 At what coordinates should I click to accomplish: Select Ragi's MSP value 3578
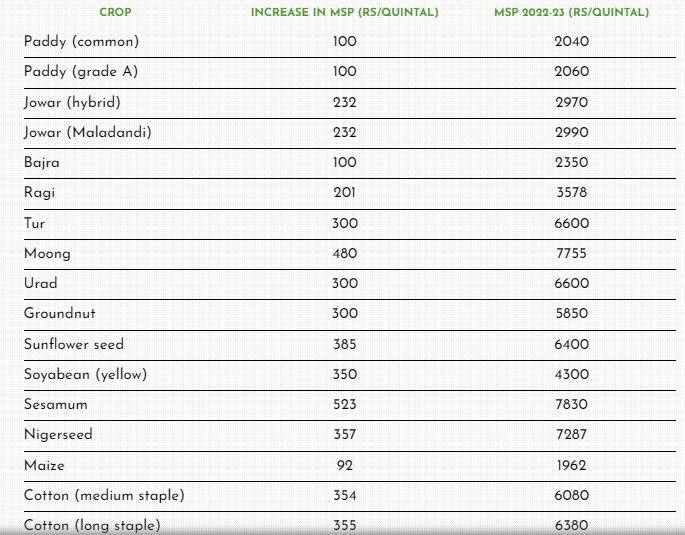point(571,193)
